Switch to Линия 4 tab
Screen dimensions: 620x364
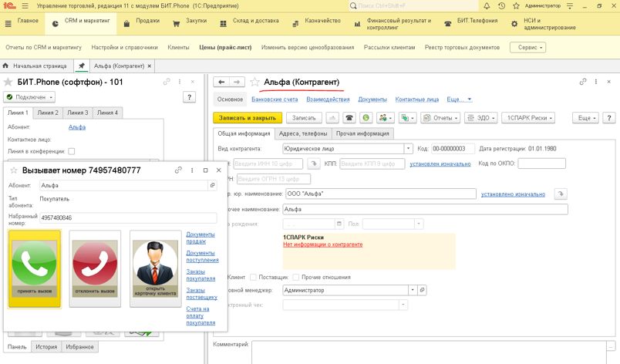[107, 113]
